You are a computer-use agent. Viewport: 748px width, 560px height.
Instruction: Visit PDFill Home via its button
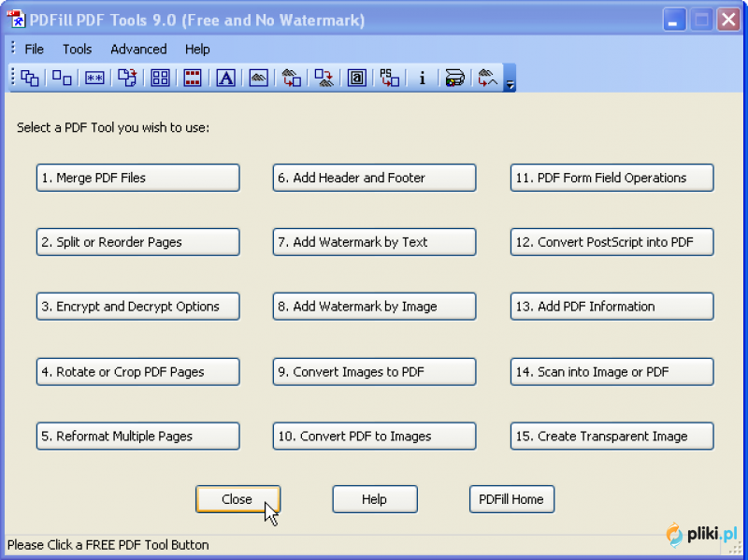point(511,499)
